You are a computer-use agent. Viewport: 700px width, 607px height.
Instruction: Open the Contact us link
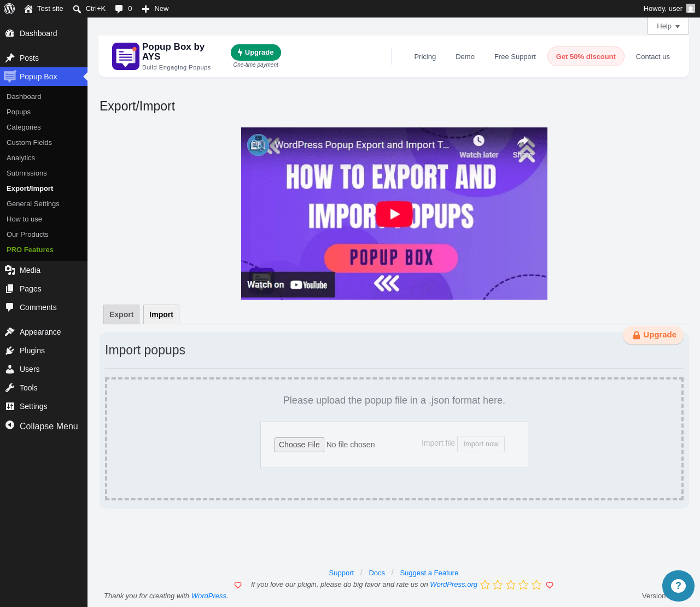coord(653,57)
